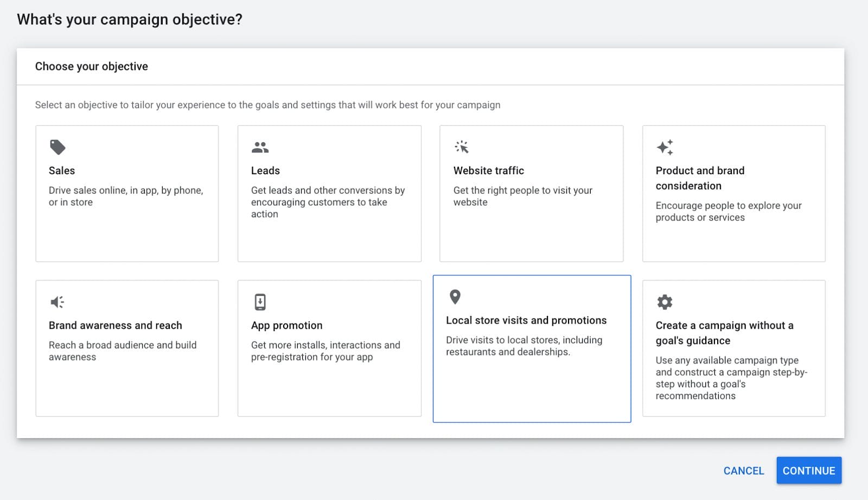Click the Leads people icon
Image resolution: width=868 pixels, height=500 pixels.
click(x=260, y=147)
